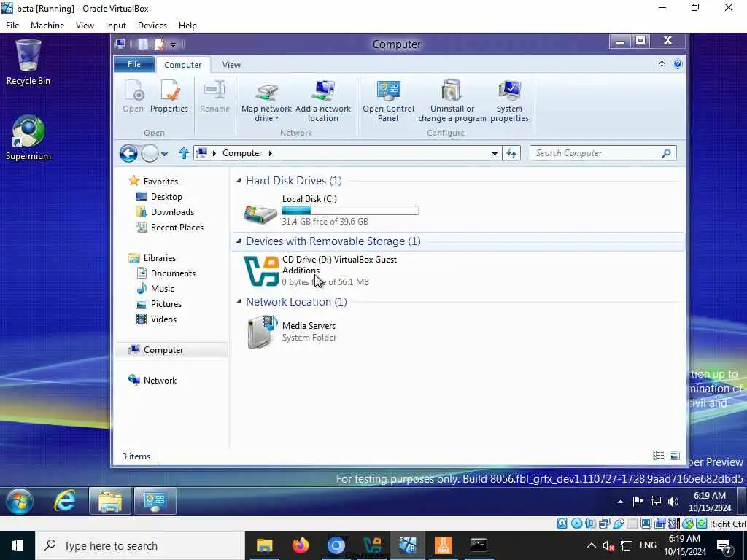Click the Explorer help icon
The image size is (747, 560).
tap(678, 64)
